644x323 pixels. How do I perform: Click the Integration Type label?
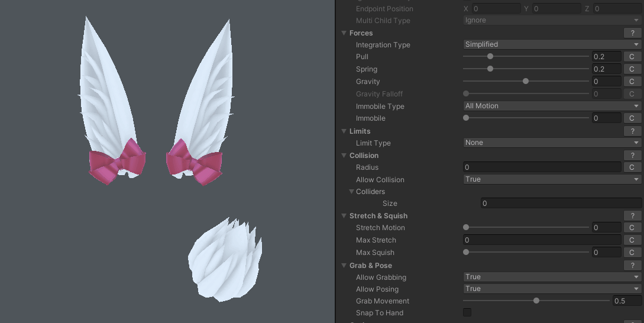383,45
